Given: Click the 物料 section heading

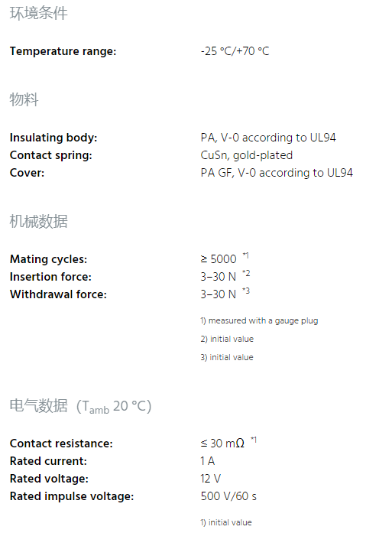Looking at the screenshot, I should tap(24, 99).
